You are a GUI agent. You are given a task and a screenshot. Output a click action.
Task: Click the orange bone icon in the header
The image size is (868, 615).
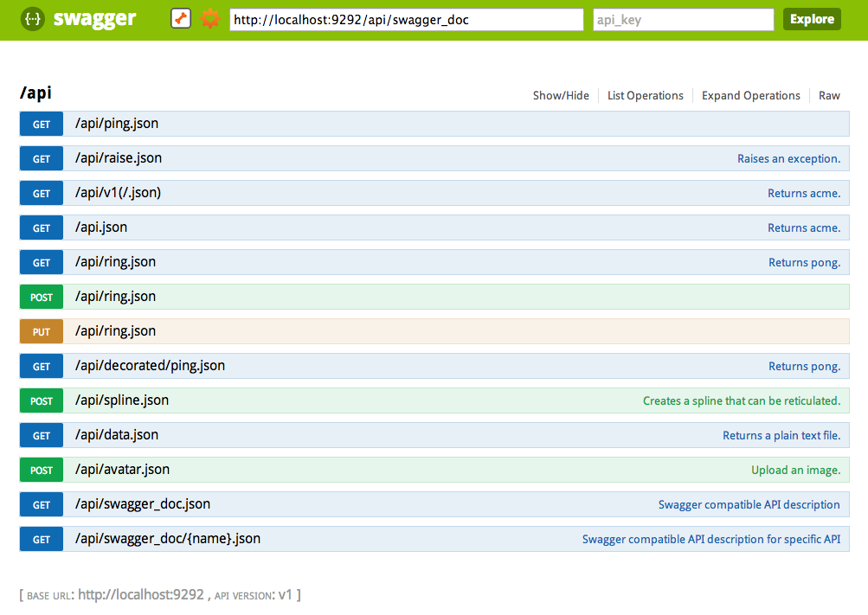click(x=180, y=18)
